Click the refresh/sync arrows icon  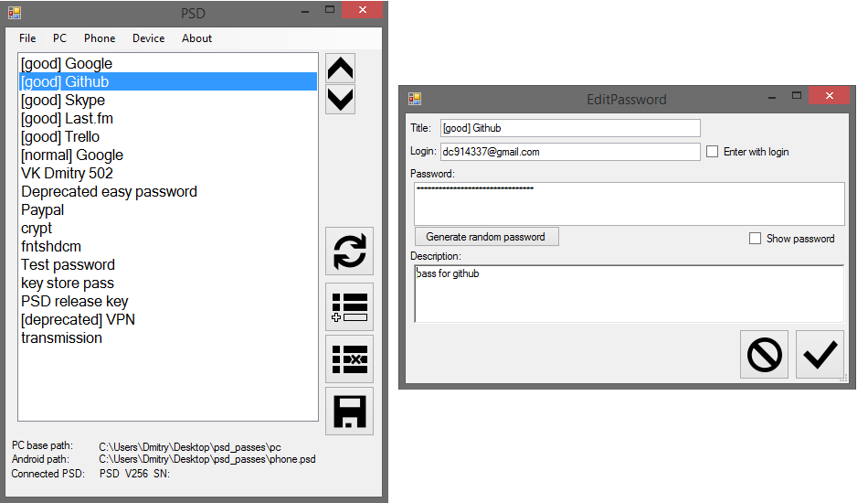(349, 251)
